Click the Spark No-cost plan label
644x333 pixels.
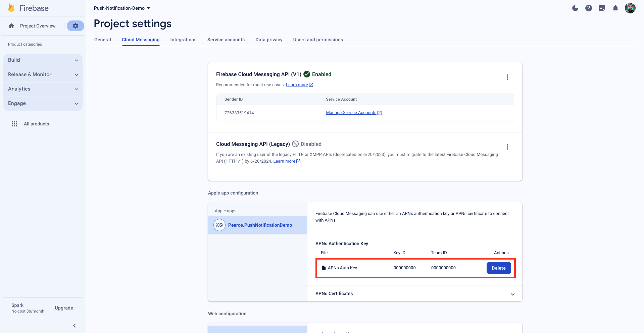[x=28, y=308]
